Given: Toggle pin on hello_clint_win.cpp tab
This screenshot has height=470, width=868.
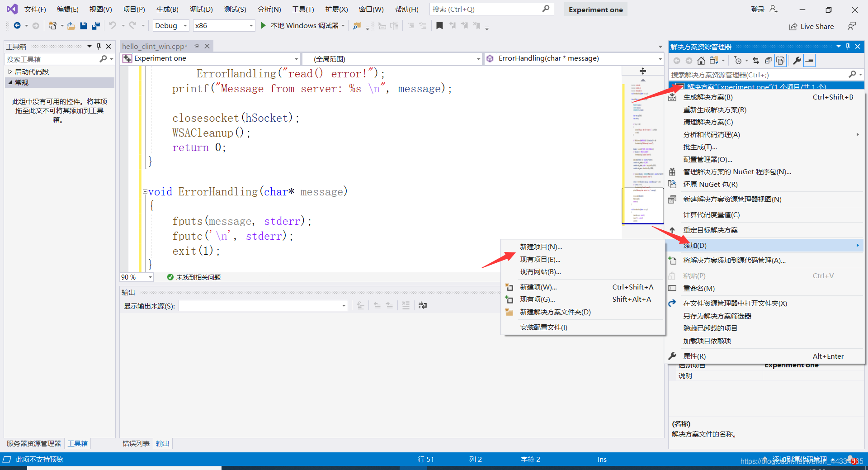Looking at the screenshot, I should click(x=196, y=46).
